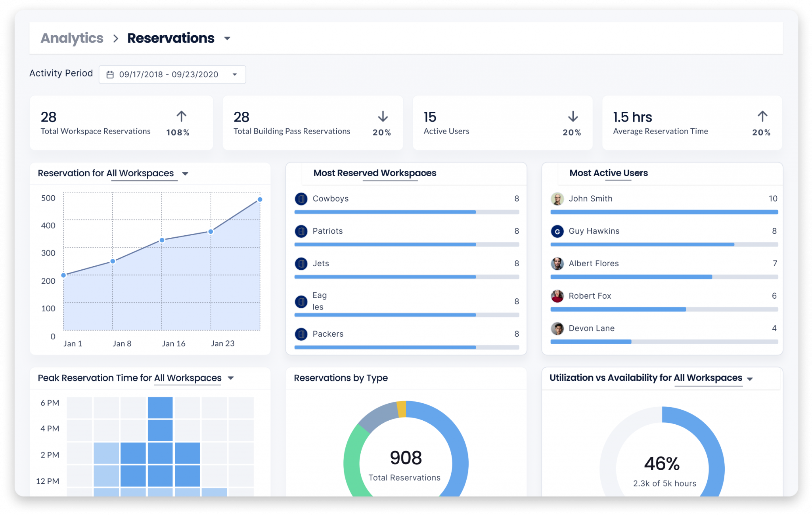
Task: Select the Most Reserved Workspaces heading
Action: [x=374, y=173]
